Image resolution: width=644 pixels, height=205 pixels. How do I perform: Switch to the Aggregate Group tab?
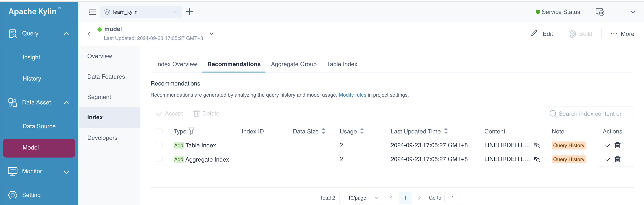pos(294,64)
